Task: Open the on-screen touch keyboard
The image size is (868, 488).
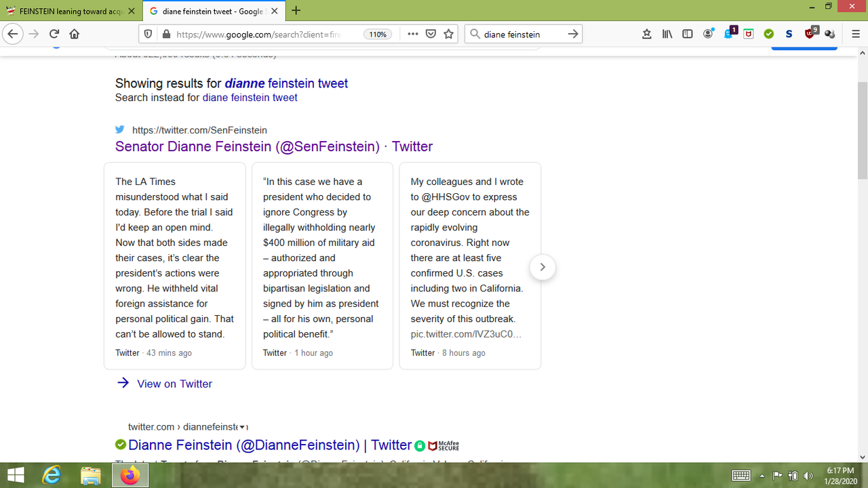Action: click(741, 476)
